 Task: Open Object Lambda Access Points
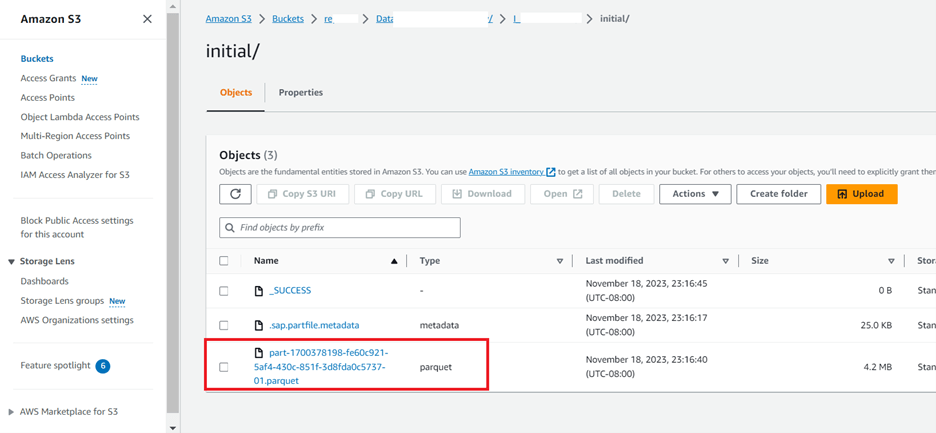click(80, 117)
